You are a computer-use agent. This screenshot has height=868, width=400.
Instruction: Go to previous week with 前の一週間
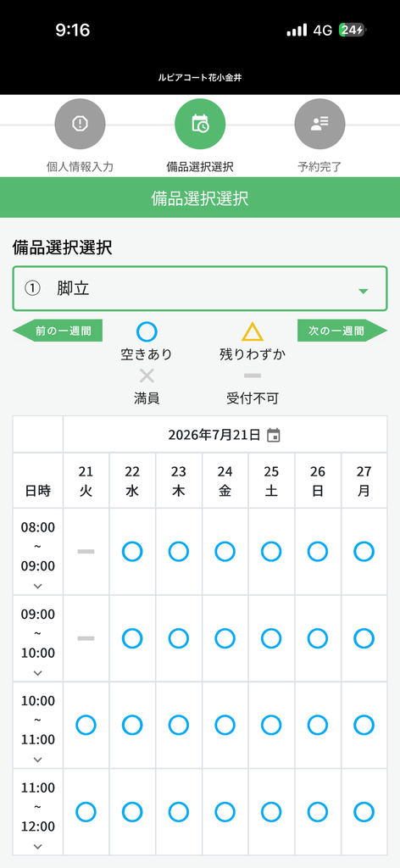[58, 331]
